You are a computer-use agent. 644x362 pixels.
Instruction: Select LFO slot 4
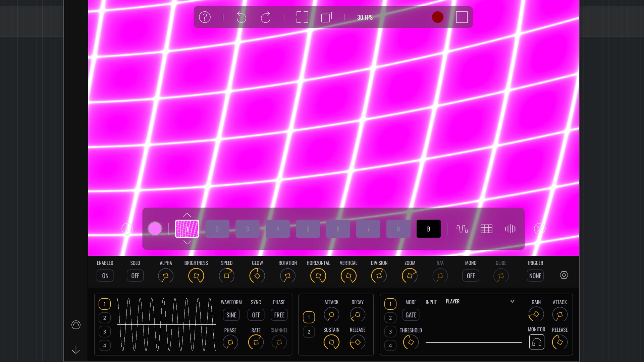click(104, 345)
